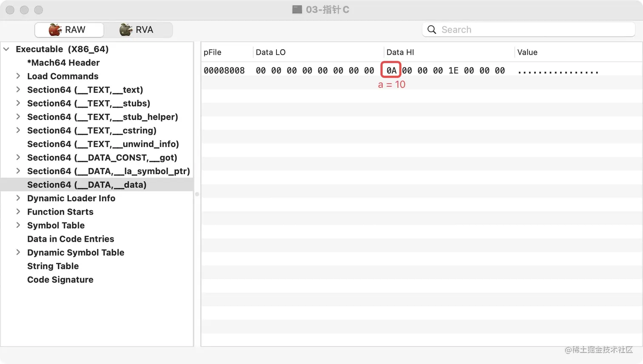Viewport: 643px width, 364px height.
Task: Click the document icon in title bar
Action: tap(297, 10)
